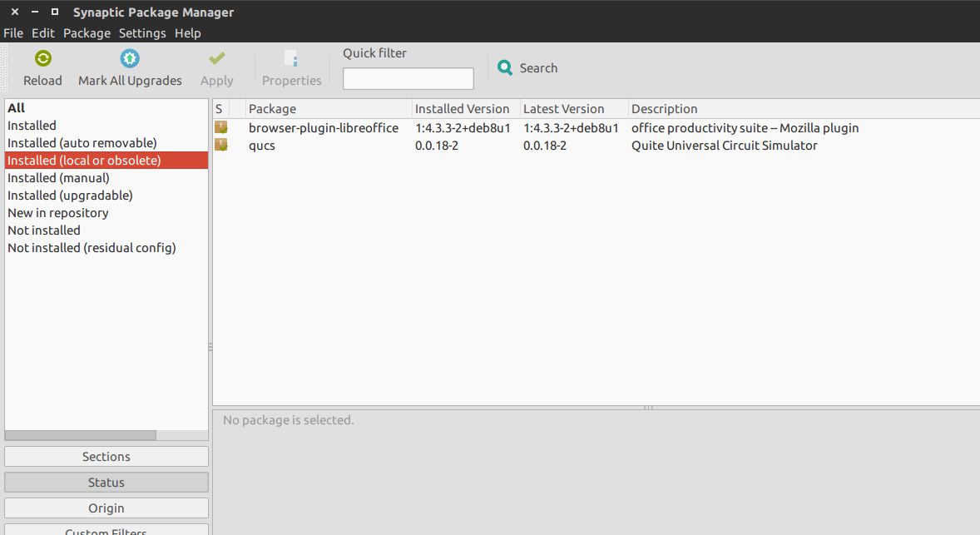Click installed version 1:4.3.3-2+deb8u1 cell

click(x=463, y=127)
